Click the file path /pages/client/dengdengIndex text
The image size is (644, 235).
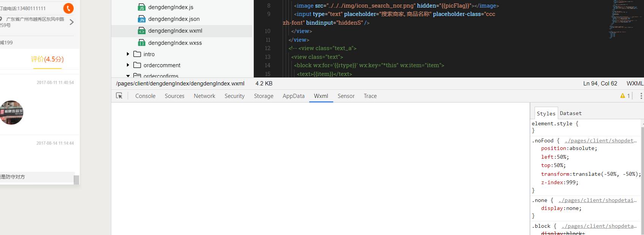[x=180, y=84]
